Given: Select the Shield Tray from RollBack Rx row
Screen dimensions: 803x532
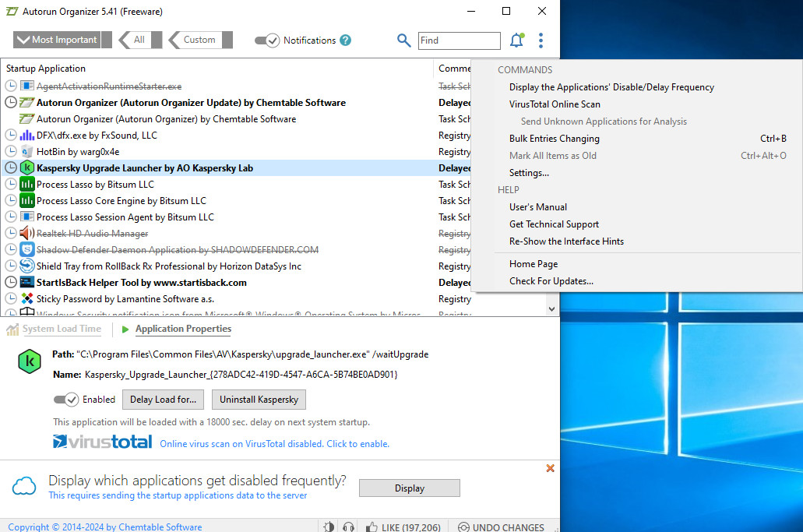Looking at the screenshot, I should (235, 266).
